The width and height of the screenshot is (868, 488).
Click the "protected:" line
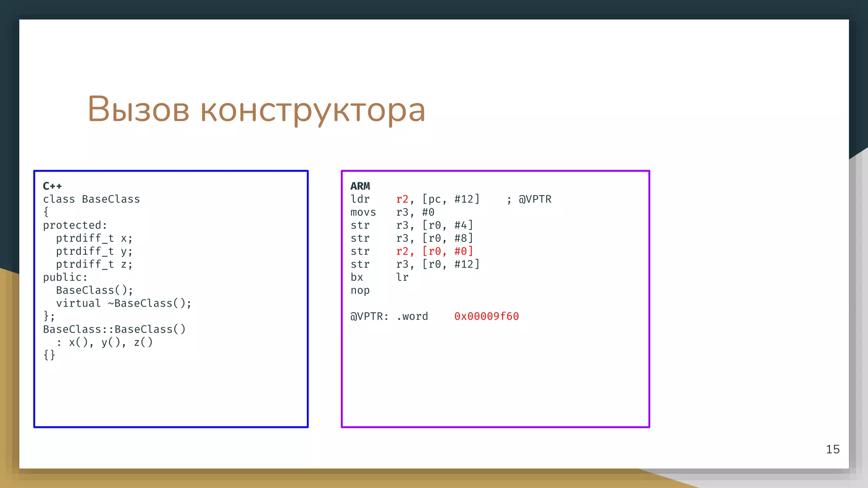tap(75, 225)
